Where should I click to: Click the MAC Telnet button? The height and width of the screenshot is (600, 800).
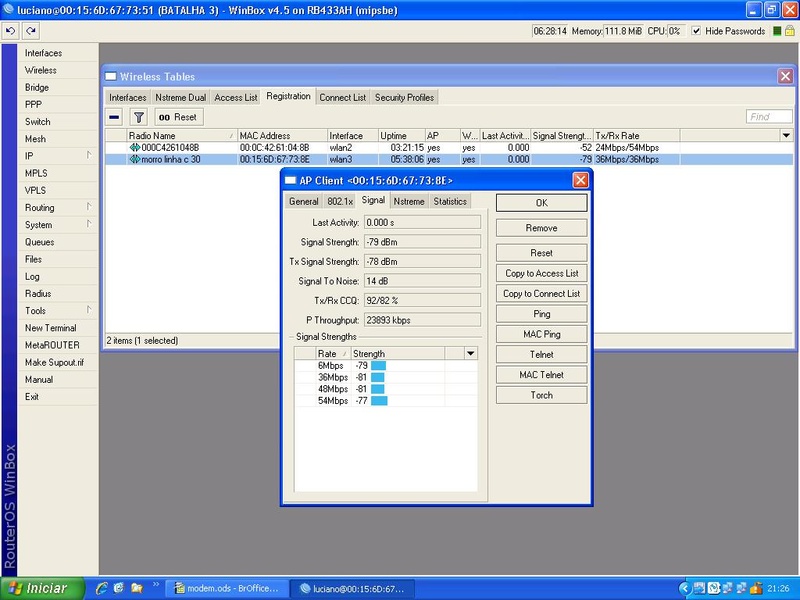tap(541, 375)
